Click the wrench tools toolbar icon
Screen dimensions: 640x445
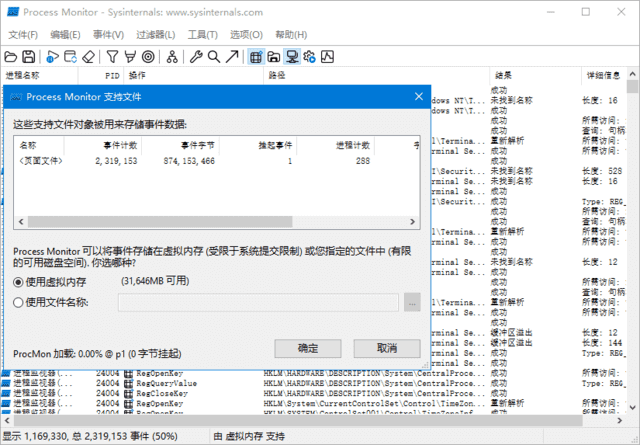196,57
